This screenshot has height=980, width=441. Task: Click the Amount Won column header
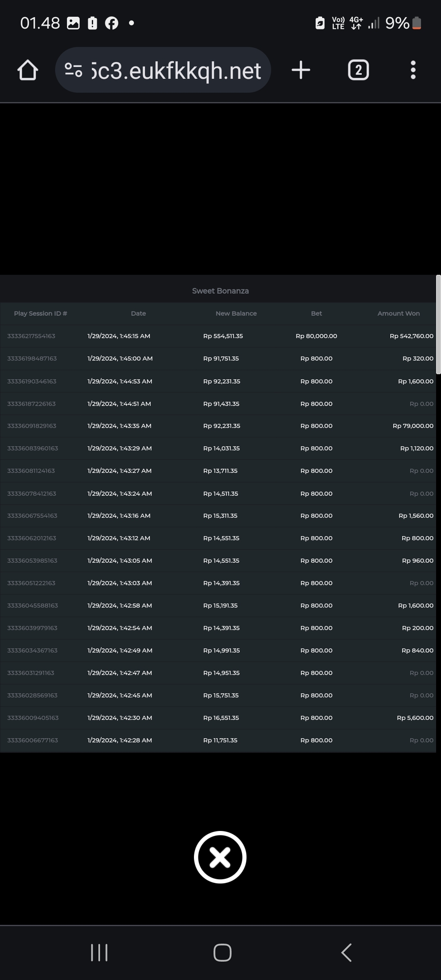point(398,314)
